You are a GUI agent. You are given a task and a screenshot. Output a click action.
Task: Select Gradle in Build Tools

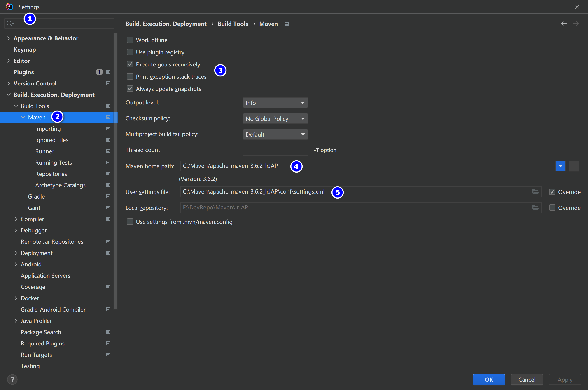(x=36, y=196)
